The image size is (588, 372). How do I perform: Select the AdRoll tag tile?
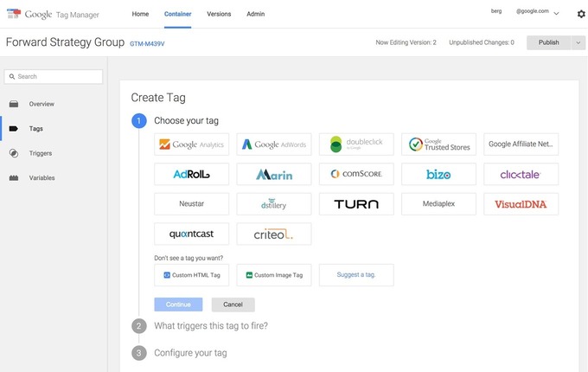tap(192, 174)
